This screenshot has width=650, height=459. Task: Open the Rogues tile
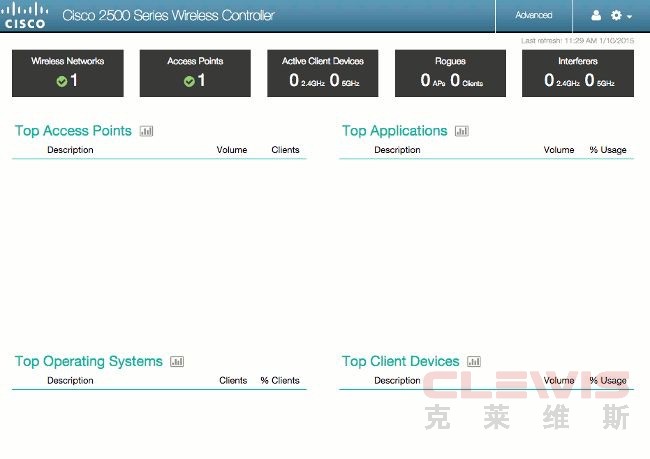click(x=450, y=73)
